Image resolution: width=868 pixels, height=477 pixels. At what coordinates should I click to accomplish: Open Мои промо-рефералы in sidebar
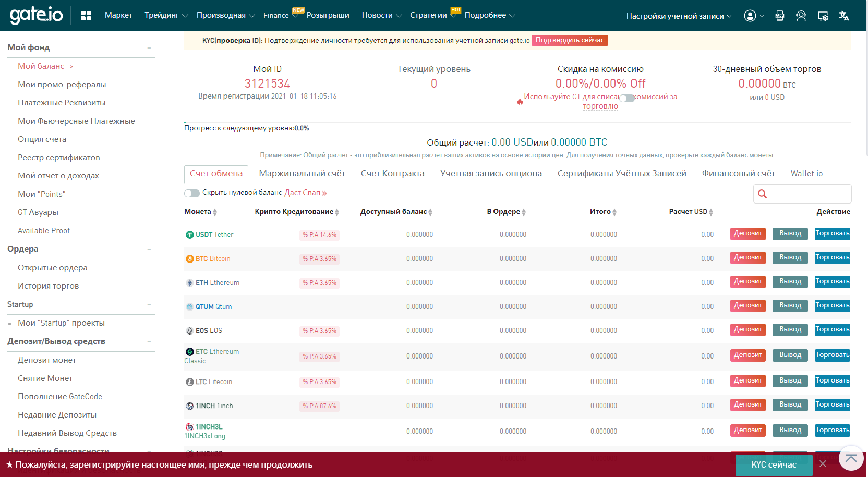[62, 85]
